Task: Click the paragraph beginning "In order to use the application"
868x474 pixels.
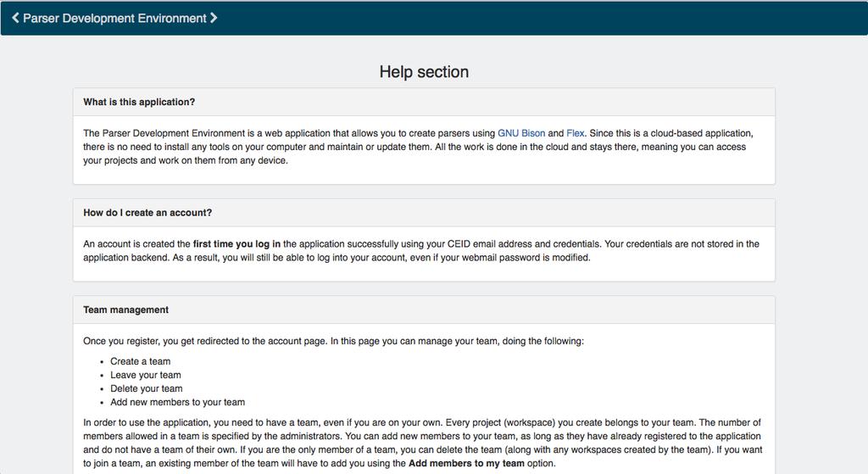Action: [424, 443]
